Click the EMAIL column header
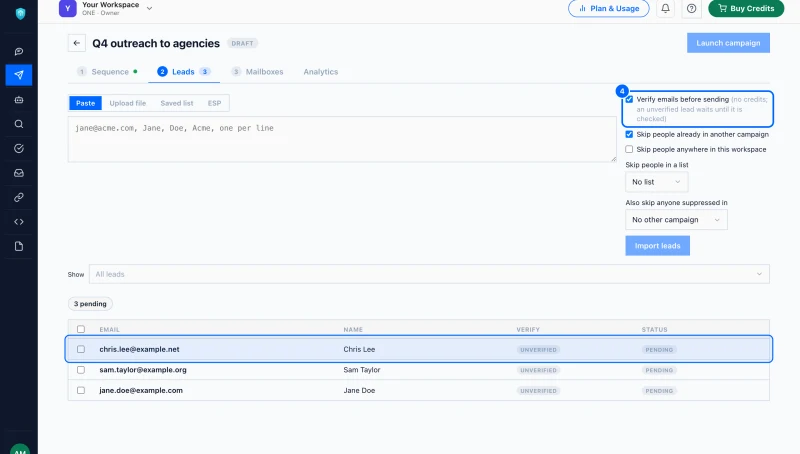The height and width of the screenshot is (454, 800). coord(110,330)
